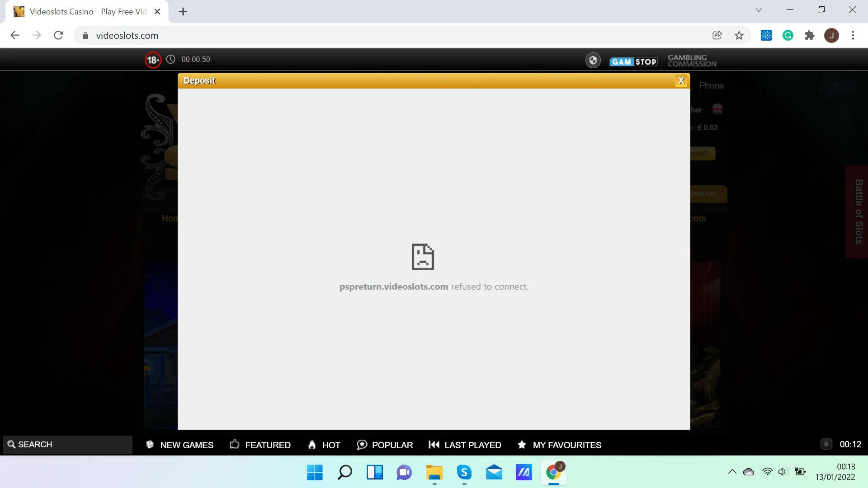Click the share page icon in address bar

(717, 35)
